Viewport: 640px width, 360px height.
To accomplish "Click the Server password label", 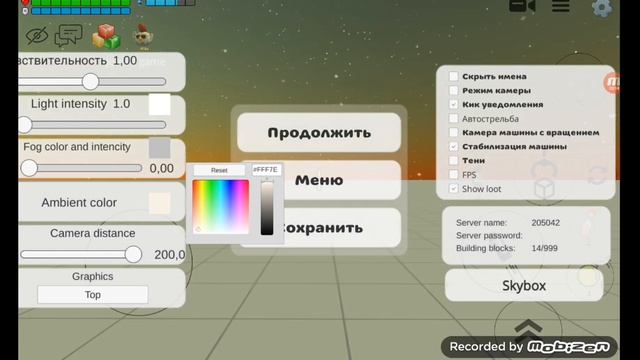I will pyautogui.click(x=489, y=236).
